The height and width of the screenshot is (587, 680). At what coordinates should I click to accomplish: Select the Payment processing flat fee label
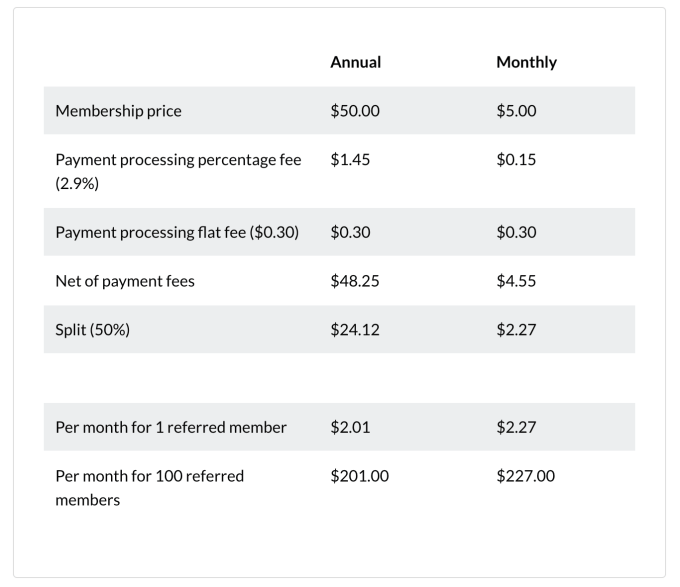[177, 232]
